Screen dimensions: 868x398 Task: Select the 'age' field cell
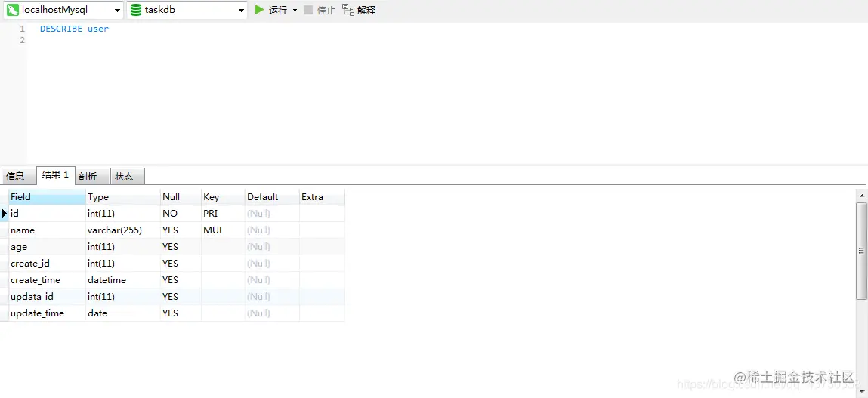(47, 246)
